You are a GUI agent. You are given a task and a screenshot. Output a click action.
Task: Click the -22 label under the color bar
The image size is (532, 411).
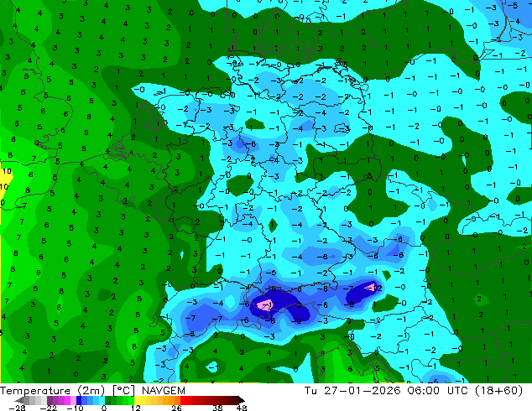coord(49,408)
